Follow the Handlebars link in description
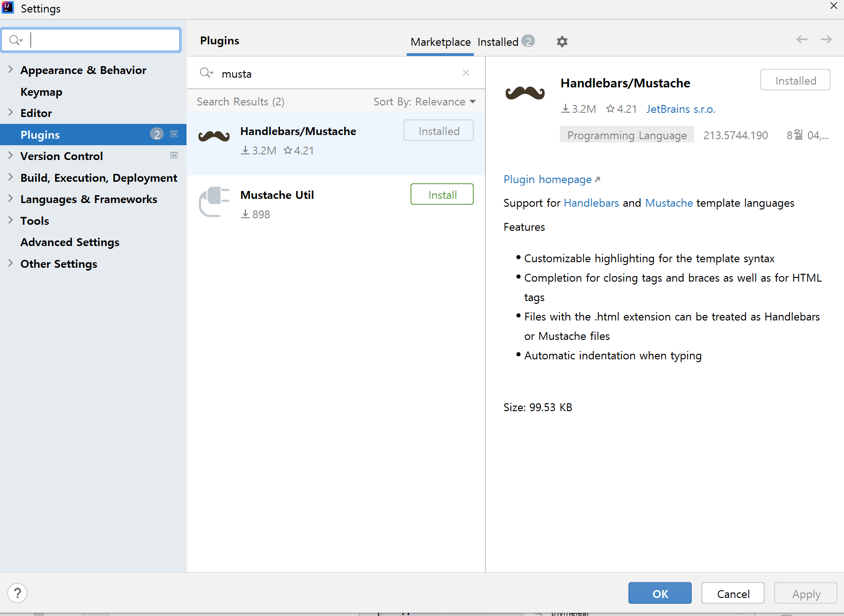This screenshot has width=844, height=616. (591, 203)
